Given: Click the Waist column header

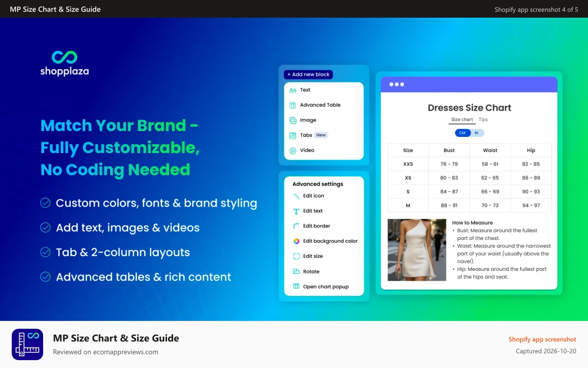Looking at the screenshot, I should coord(490,151).
